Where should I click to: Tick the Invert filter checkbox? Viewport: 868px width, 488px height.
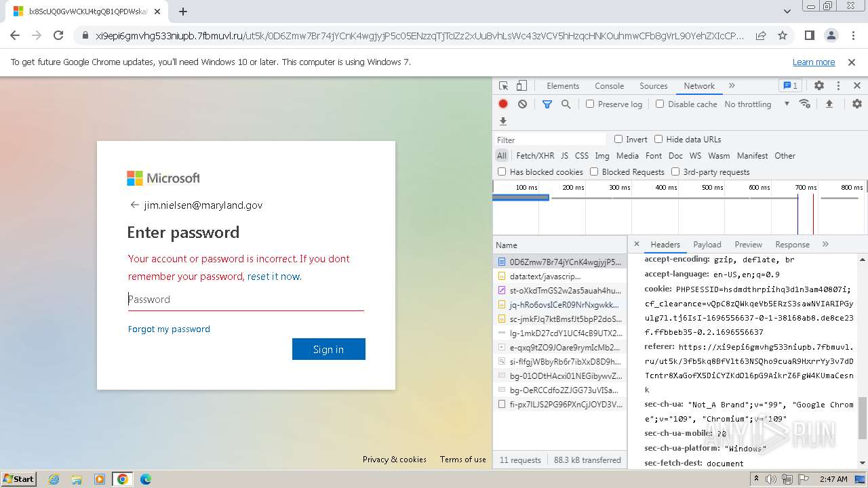(618, 139)
